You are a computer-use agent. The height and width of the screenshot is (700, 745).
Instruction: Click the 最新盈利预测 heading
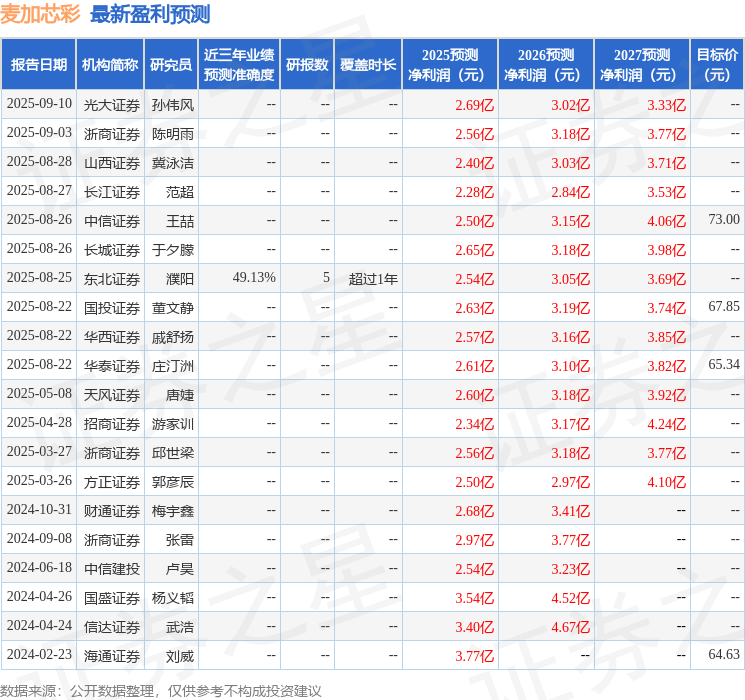point(150,14)
